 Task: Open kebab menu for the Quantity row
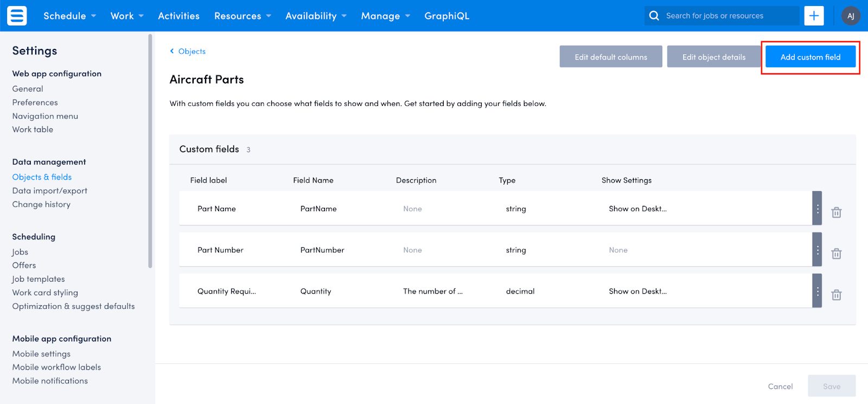817,291
